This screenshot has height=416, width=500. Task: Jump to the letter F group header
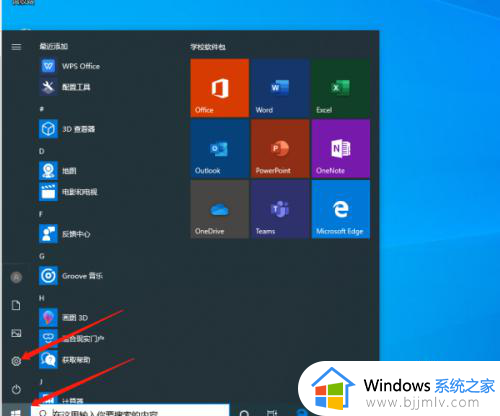(x=41, y=214)
